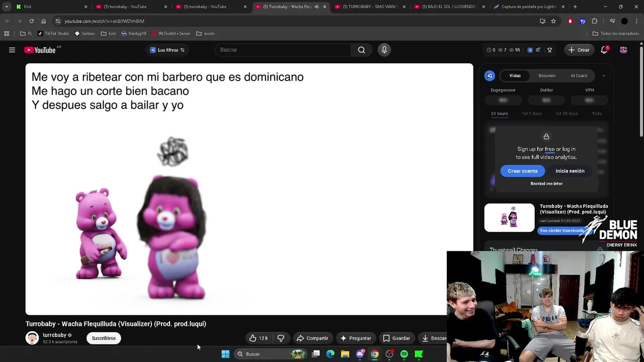Viewport: 644px width, 362px height.
Task: Click the Suscribirse button
Action: point(104,338)
